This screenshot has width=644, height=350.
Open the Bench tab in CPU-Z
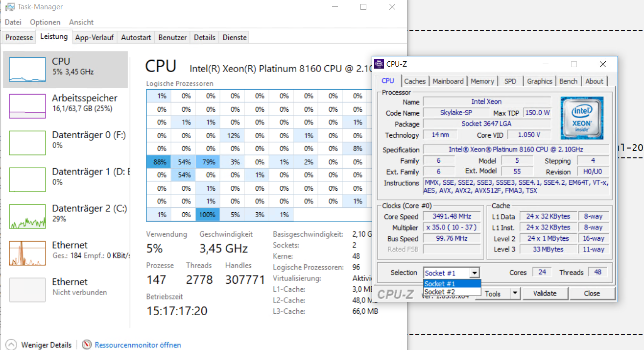click(569, 81)
